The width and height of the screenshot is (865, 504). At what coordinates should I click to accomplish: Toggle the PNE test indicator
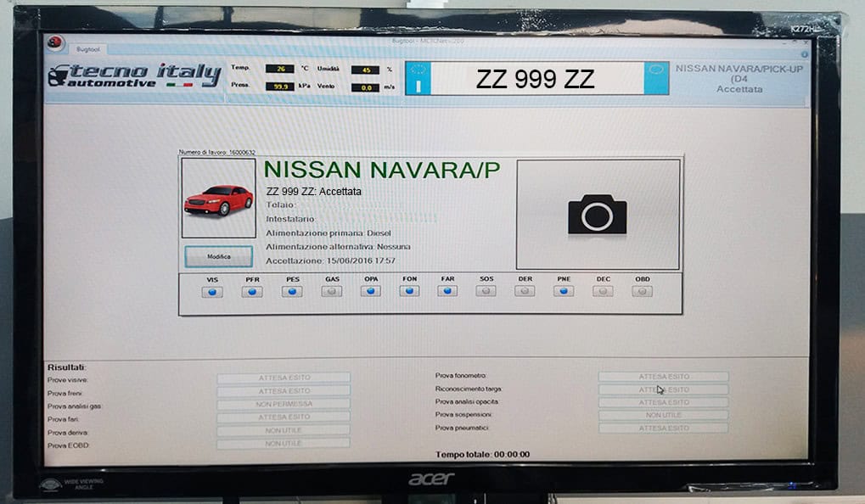564,290
